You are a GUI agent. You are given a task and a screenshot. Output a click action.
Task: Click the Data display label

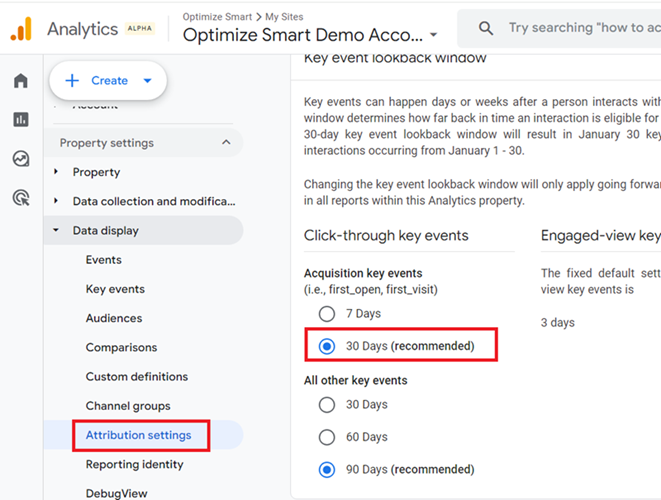tap(105, 231)
